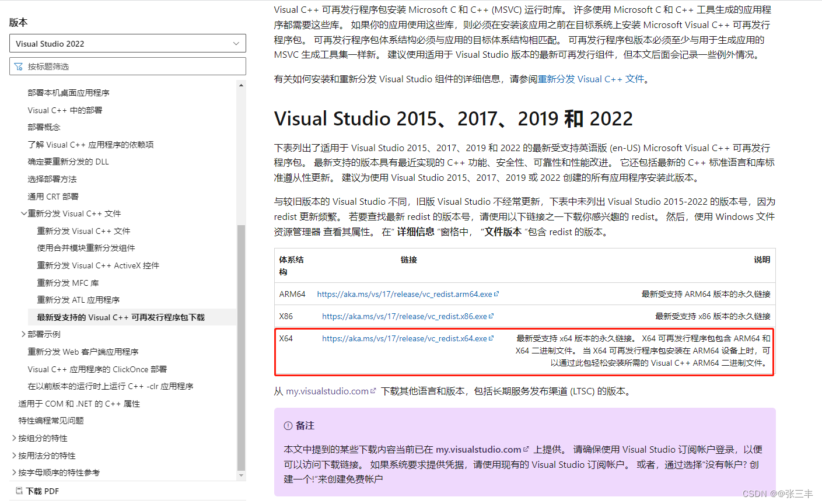This screenshot has width=822, height=504.
Task: Open the vc_redist.x86.exe download link
Action: [x=404, y=316]
